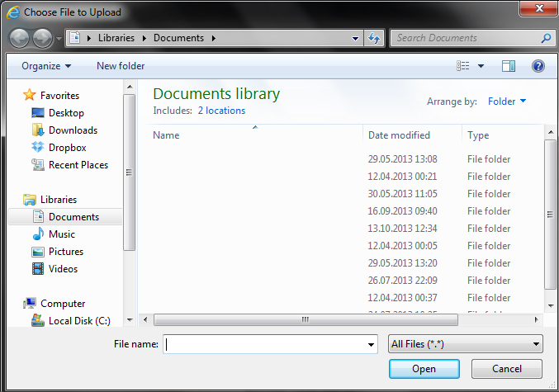Sort by Date modified column header
Viewport: 559px width, 392px height.
399,135
